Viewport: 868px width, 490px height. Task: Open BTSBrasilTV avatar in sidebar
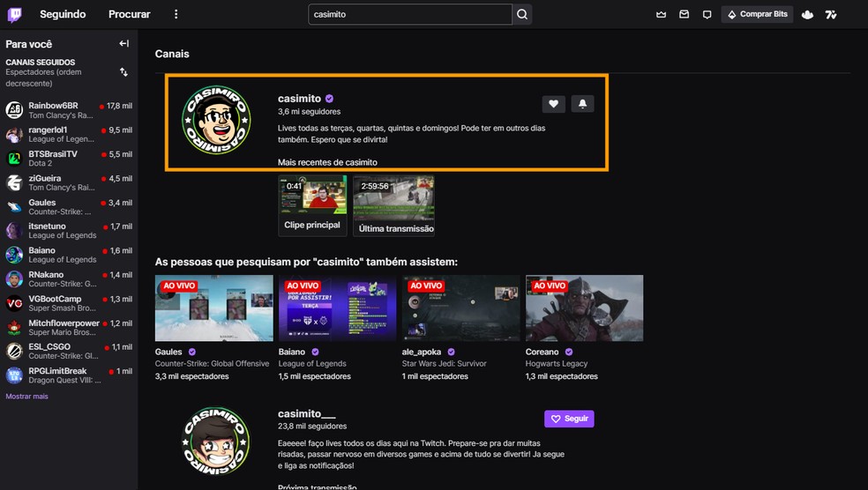pyautogui.click(x=14, y=158)
